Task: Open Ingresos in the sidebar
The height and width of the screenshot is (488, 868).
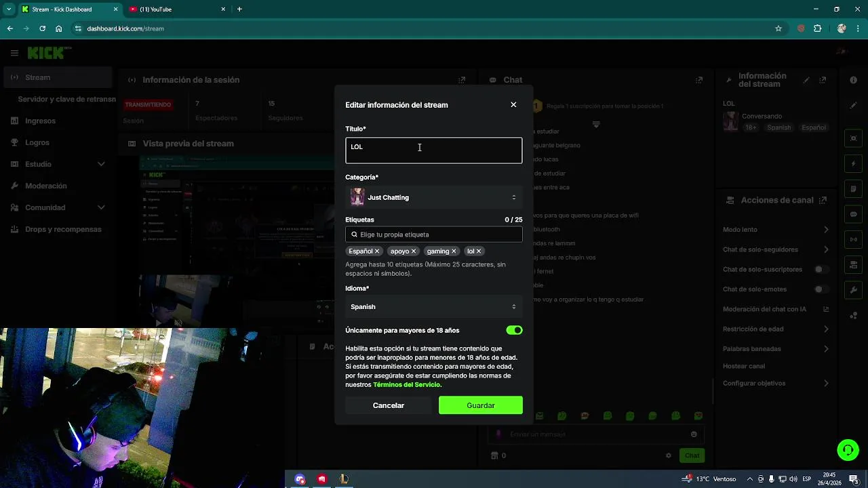Action: click(x=58, y=121)
